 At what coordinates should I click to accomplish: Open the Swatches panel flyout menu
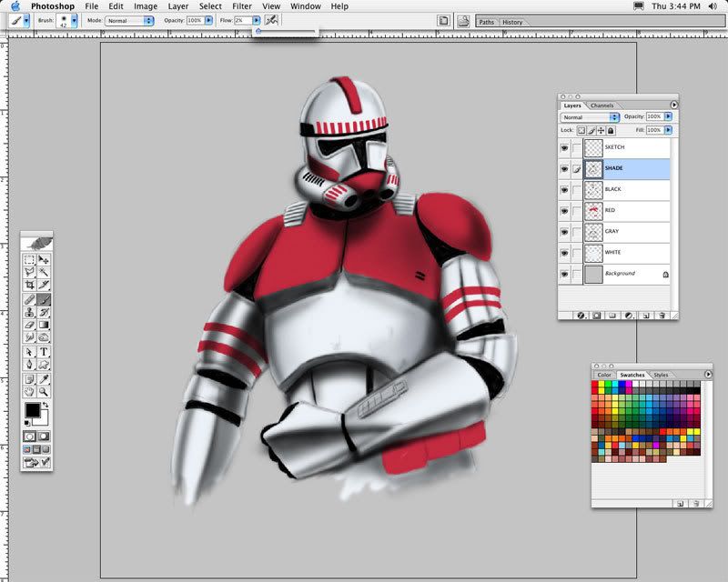pyautogui.click(x=708, y=374)
